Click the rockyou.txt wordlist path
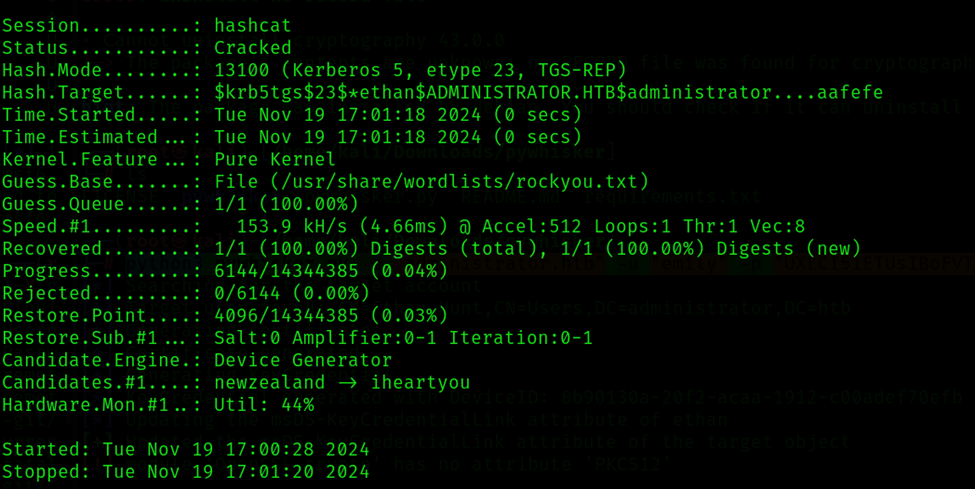977x489 pixels. coord(432,182)
